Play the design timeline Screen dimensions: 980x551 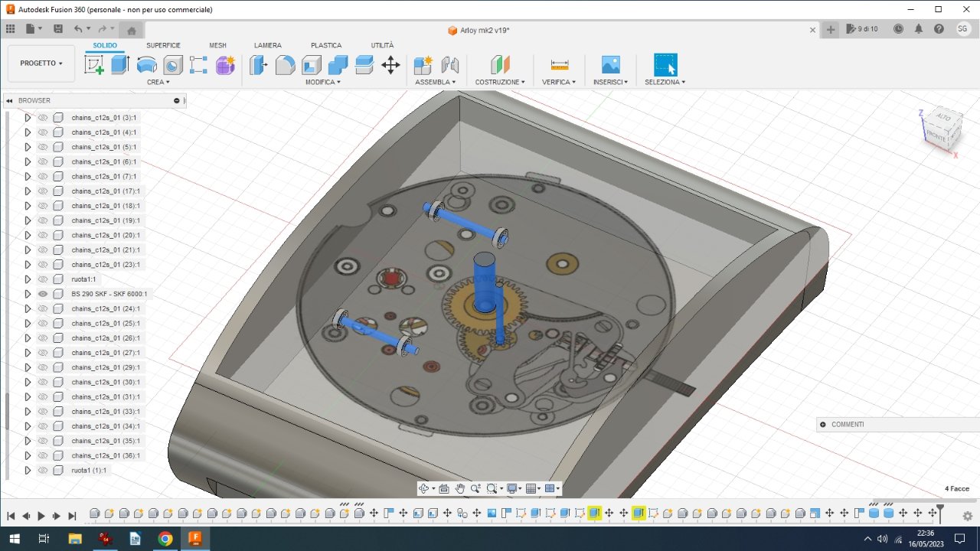click(x=41, y=516)
